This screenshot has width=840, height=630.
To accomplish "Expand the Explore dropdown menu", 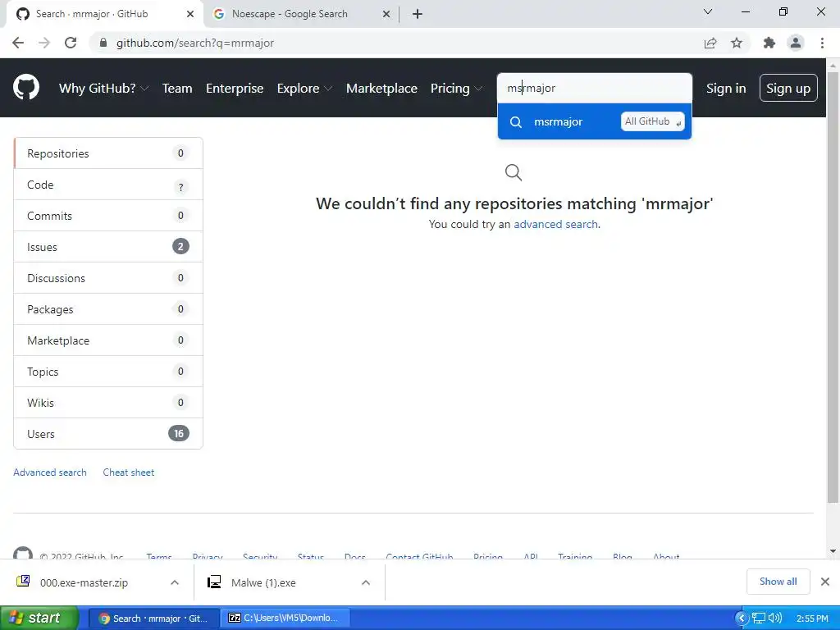I will (304, 89).
